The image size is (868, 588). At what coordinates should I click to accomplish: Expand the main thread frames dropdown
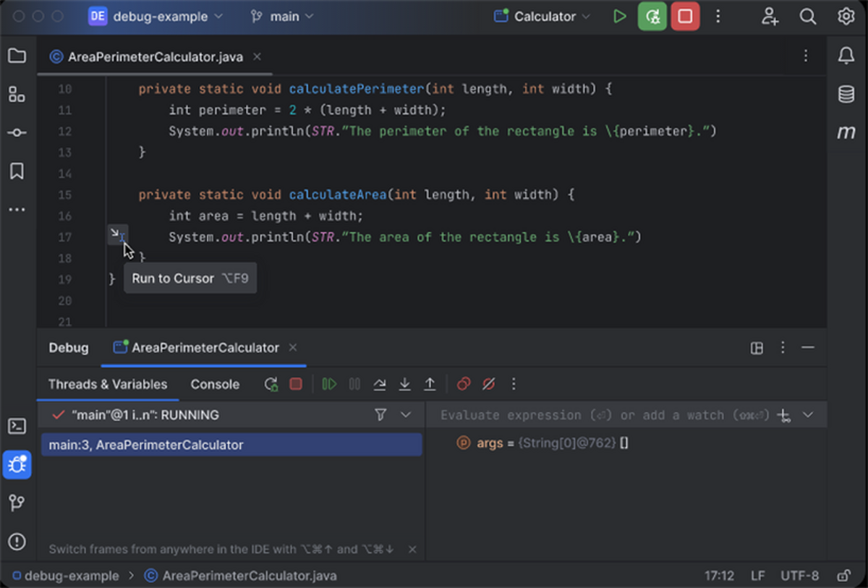pyautogui.click(x=405, y=414)
